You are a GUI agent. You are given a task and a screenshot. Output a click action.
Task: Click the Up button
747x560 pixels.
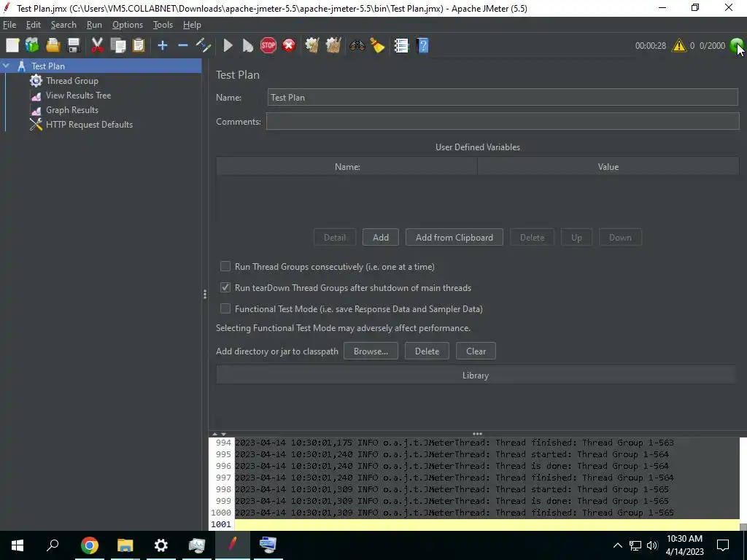(x=576, y=238)
